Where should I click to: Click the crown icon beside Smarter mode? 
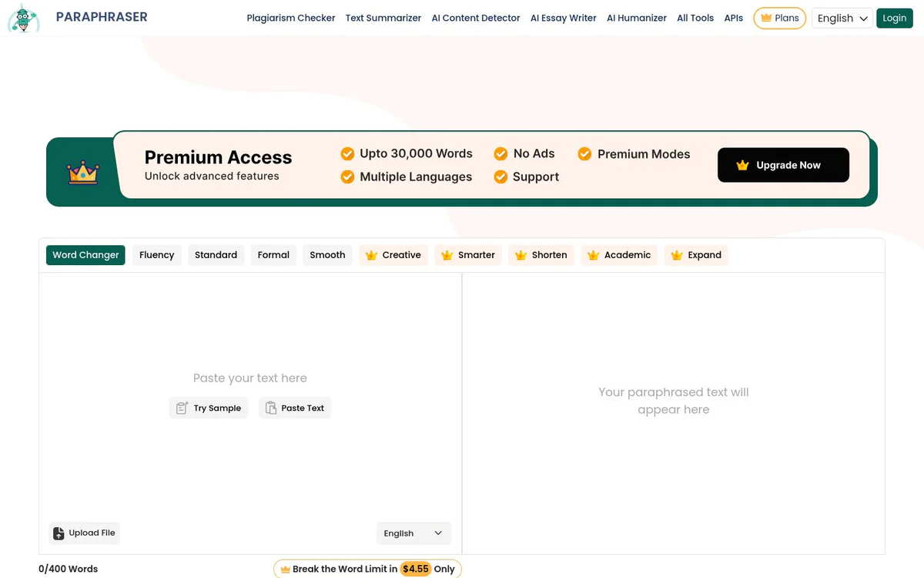(447, 255)
